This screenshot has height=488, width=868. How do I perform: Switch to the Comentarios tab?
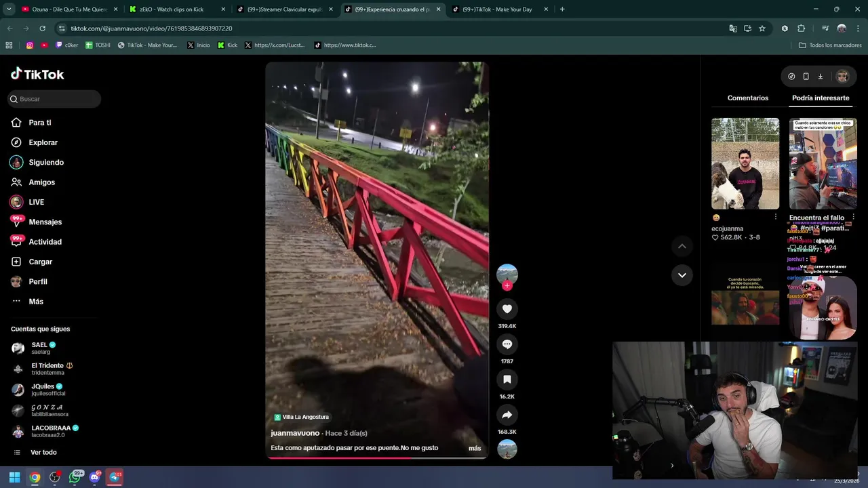[x=748, y=98]
